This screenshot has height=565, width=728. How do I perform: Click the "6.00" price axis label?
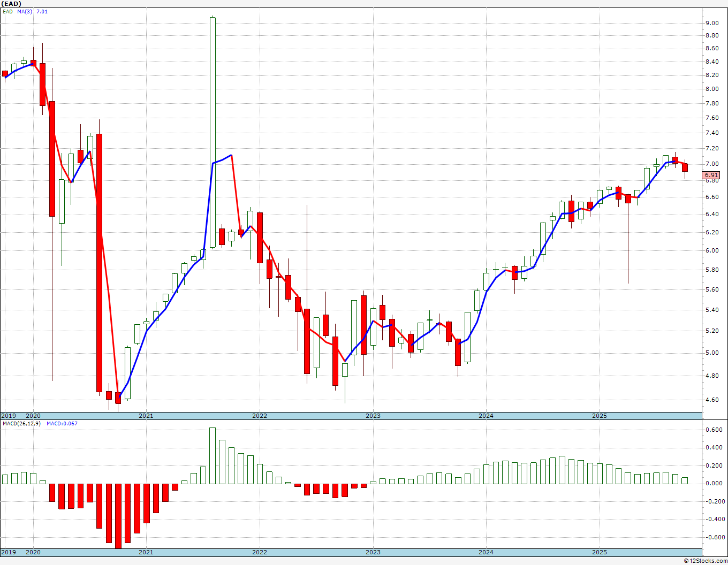(712, 250)
